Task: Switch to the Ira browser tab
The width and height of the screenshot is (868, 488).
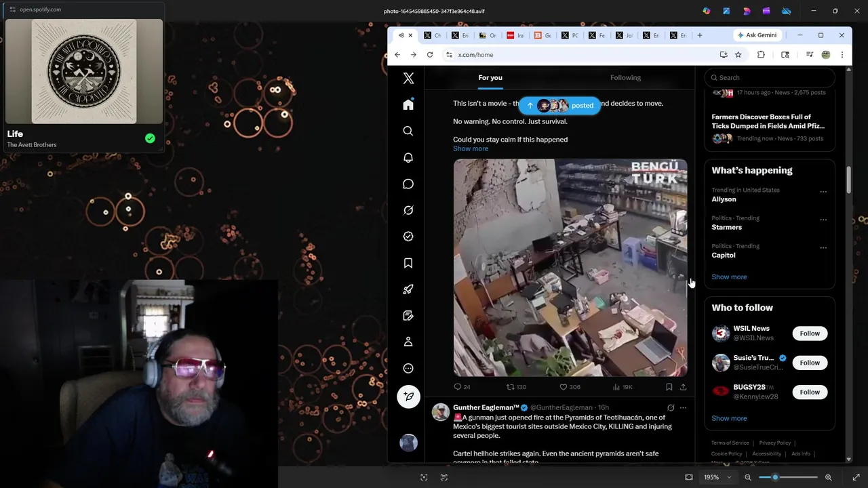Action: click(x=516, y=35)
